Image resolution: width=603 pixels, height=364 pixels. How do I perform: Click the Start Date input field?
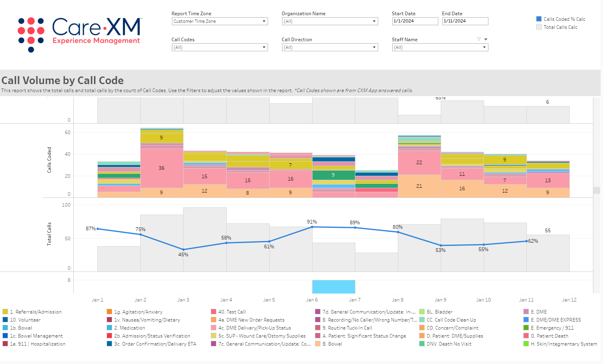pyautogui.click(x=415, y=21)
